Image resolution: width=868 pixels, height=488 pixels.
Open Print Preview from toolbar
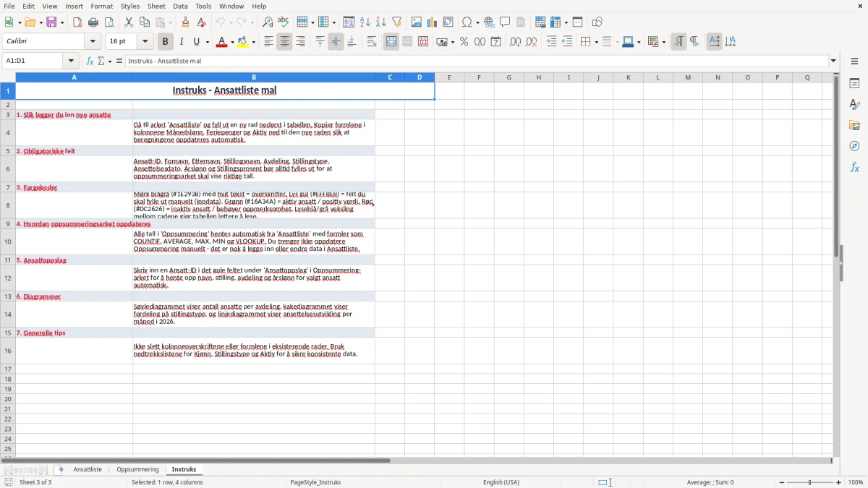[109, 22]
